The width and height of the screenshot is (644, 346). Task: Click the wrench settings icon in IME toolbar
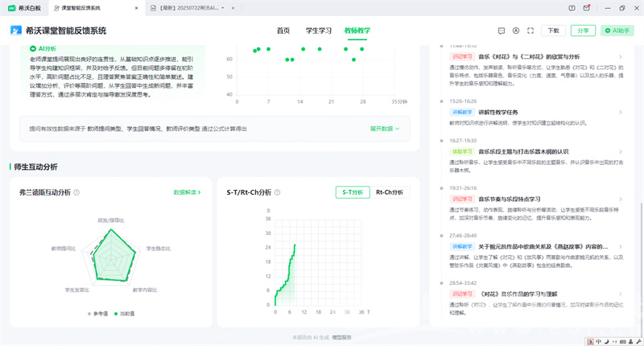(x=638, y=341)
